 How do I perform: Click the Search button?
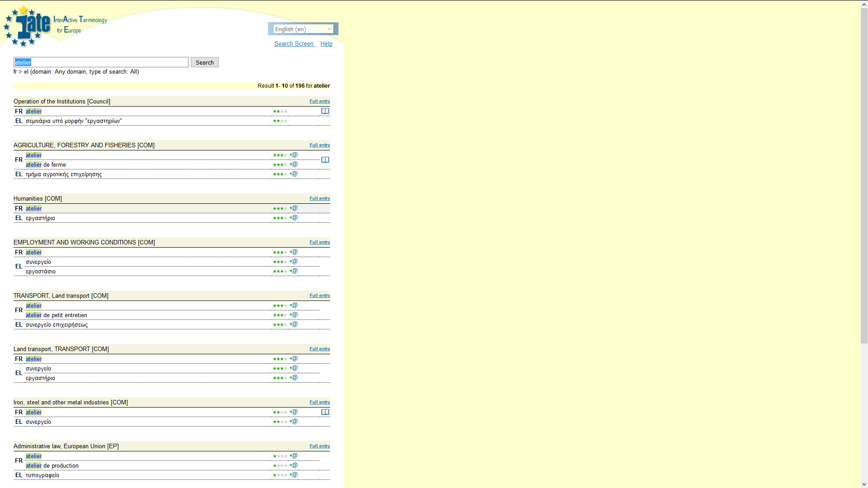[x=205, y=62]
